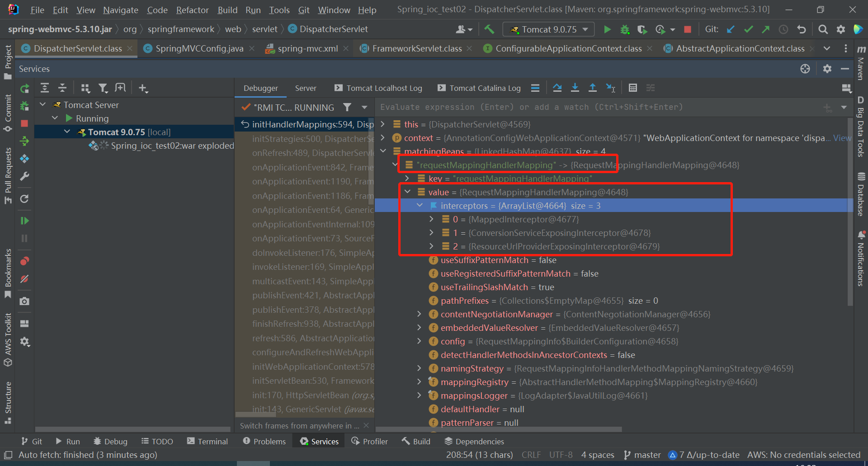Select initStrategies:500 stack frame
The image size is (868, 466).
[x=305, y=139]
